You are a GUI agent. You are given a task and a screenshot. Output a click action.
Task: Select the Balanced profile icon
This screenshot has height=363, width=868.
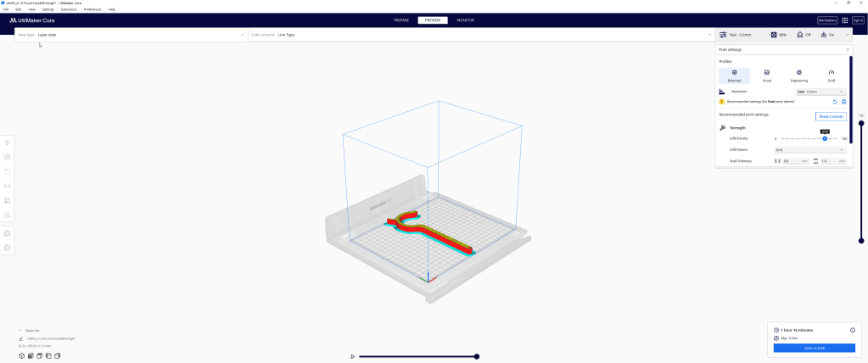(x=734, y=73)
